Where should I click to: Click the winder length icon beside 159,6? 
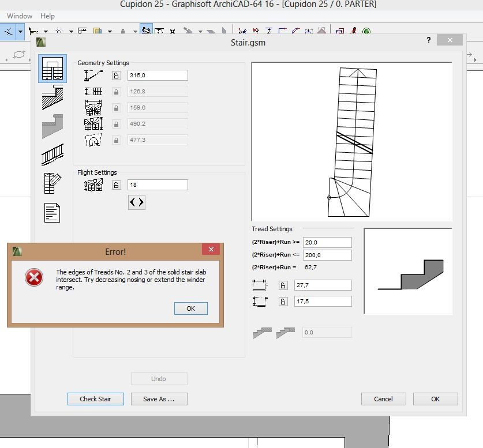pos(93,108)
